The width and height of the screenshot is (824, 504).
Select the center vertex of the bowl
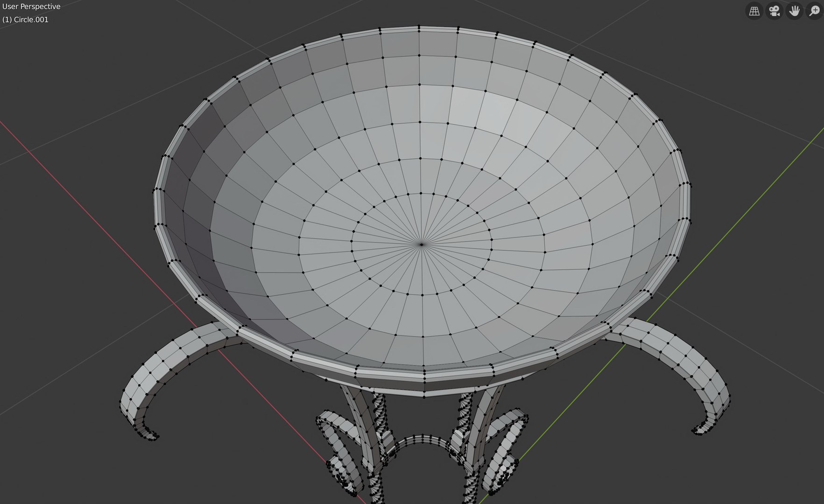tap(422, 244)
